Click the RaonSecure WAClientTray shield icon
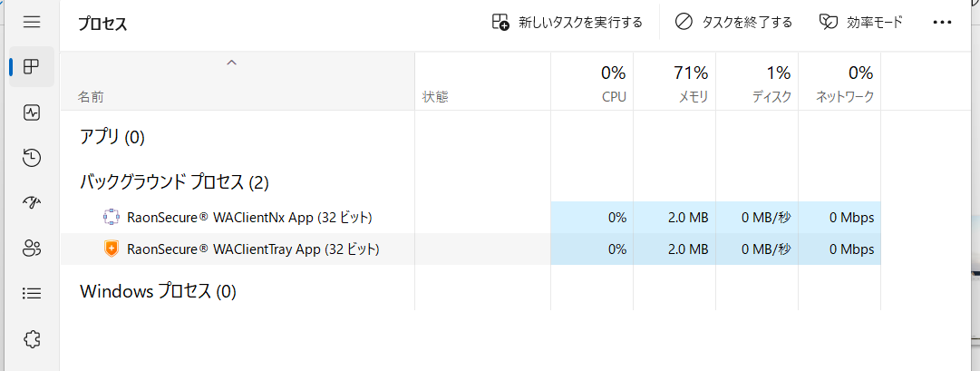 click(x=112, y=249)
